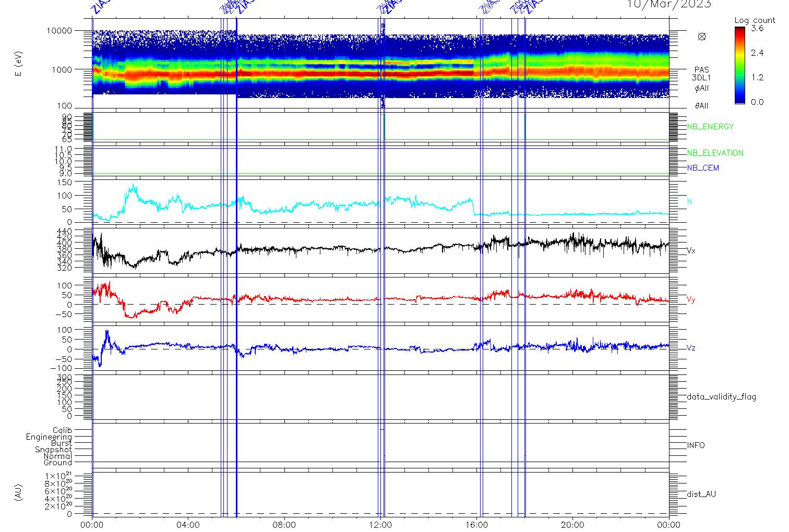Click the Engineering mode label
789x532 pixels.
click(x=49, y=437)
